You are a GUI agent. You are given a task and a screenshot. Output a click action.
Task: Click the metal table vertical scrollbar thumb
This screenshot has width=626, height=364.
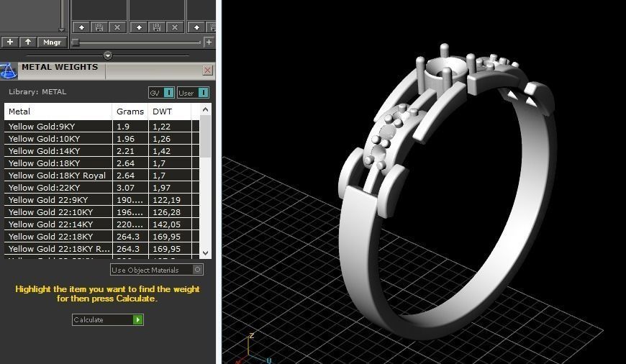(x=205, y=137)
